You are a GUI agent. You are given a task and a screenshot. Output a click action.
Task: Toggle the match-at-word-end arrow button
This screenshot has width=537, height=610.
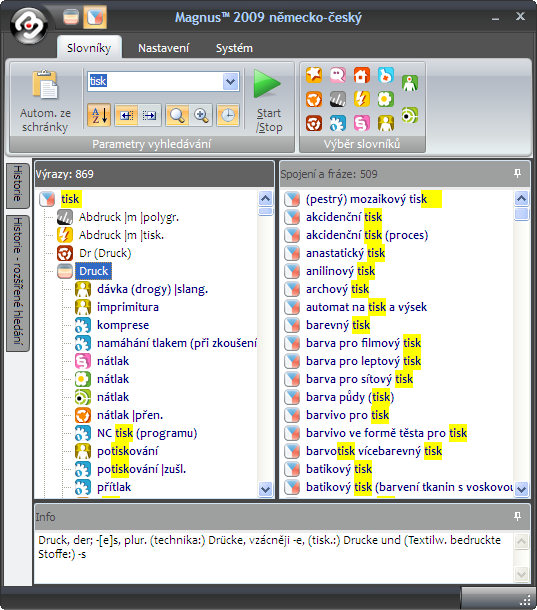tap(149, 115)
